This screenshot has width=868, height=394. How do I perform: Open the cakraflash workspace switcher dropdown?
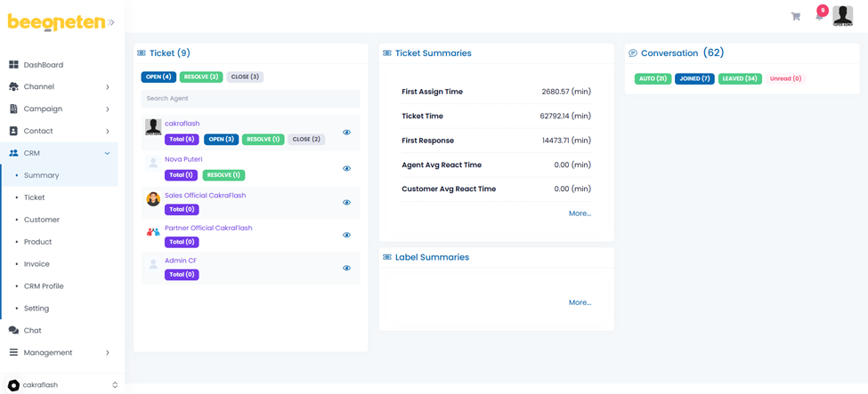[x=114, y=385]
